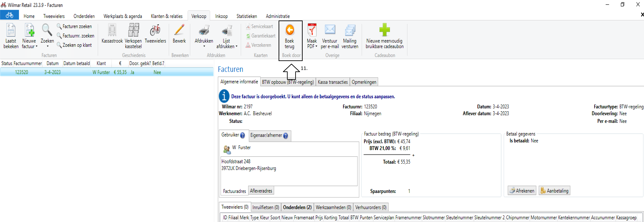This screenshot has height=222, width=644.
Task: Open the Administratie ribbon tab
Action: pos(278,16)
